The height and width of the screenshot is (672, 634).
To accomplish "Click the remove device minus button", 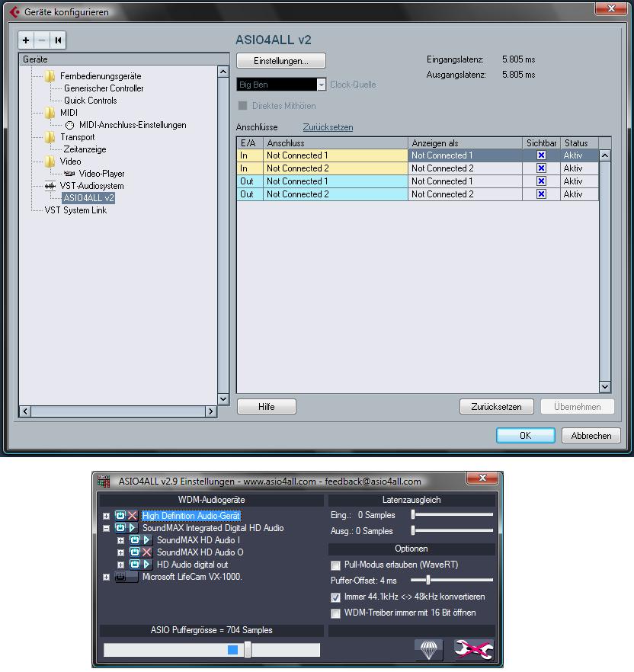I will pyautogui.click(x=42, y=40).
